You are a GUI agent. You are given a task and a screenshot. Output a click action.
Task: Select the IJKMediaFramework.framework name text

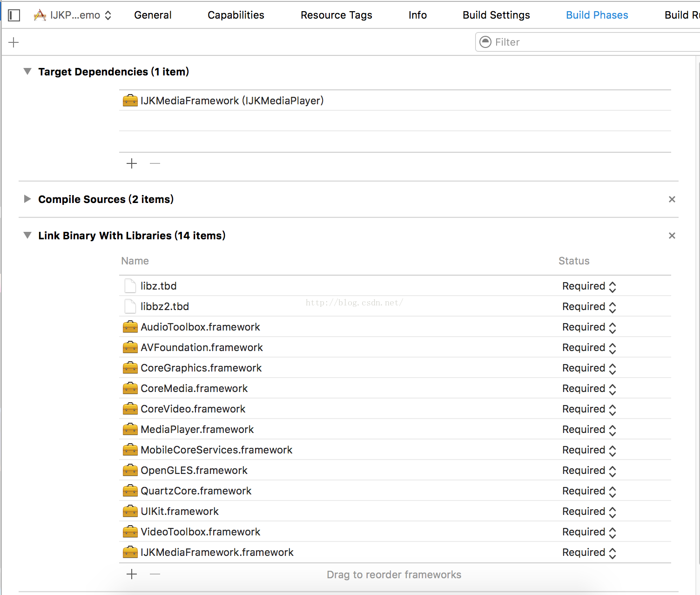click(x=217, y=552)
